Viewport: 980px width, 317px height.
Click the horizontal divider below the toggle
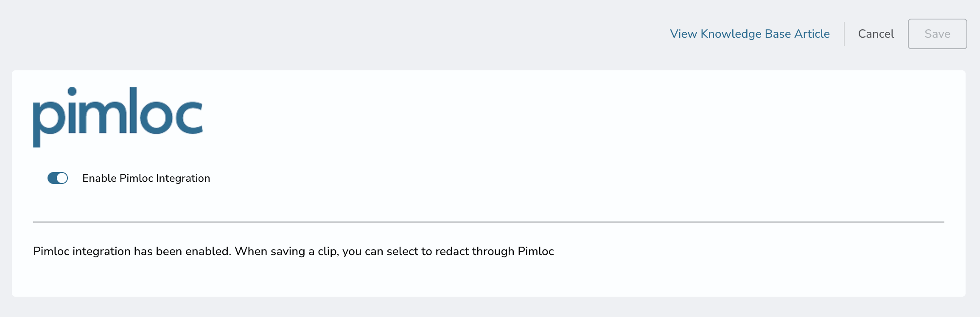click(488, 222)
